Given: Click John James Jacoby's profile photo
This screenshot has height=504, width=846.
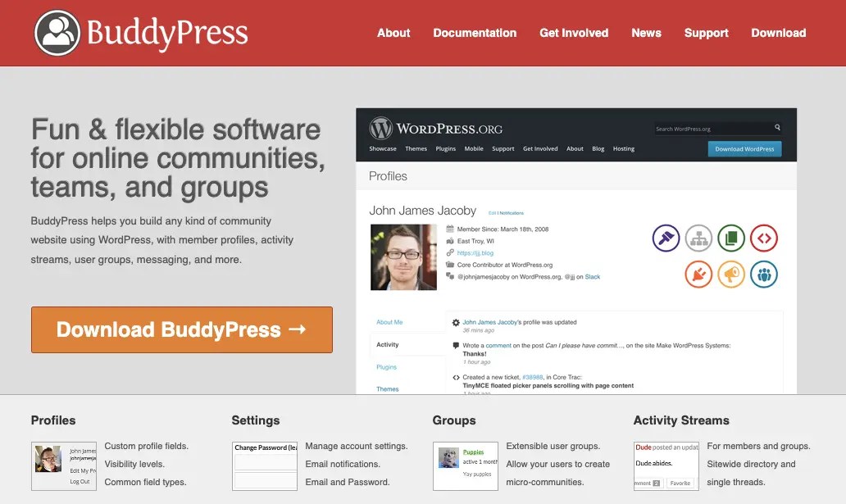Looking at the screenshot, I should pyautogui.click(x=403, y=257).
